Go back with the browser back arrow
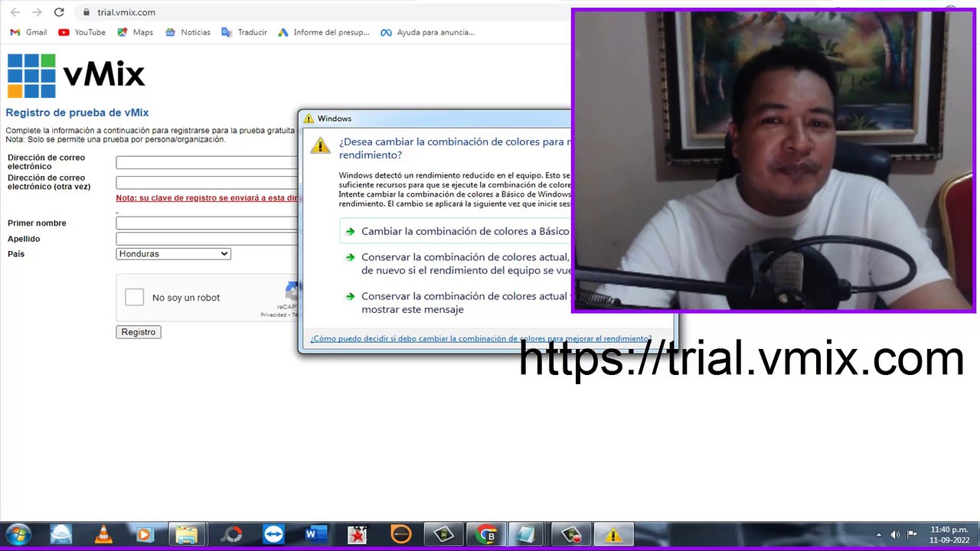This screenshot has width=980, height=551. point(15,12)
